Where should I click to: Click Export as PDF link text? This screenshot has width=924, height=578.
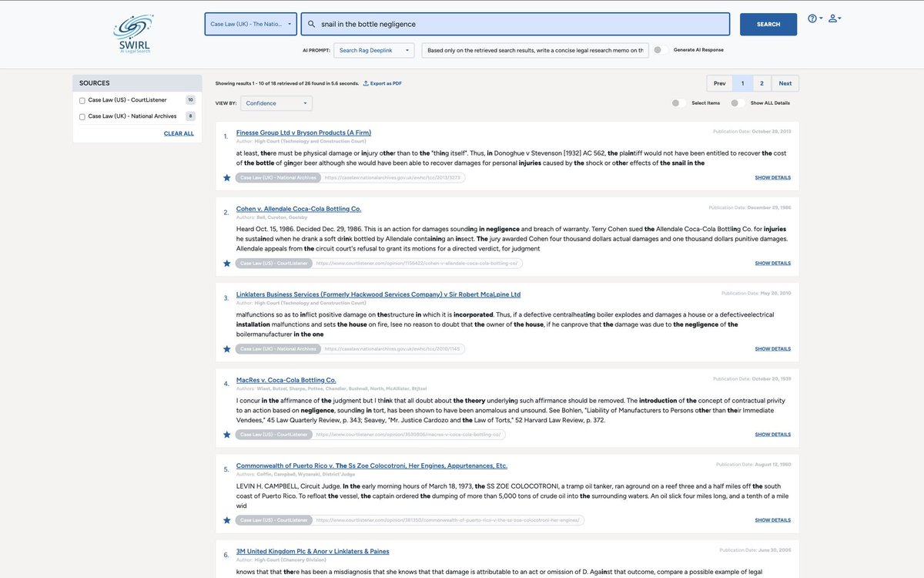tap(386, 83)
